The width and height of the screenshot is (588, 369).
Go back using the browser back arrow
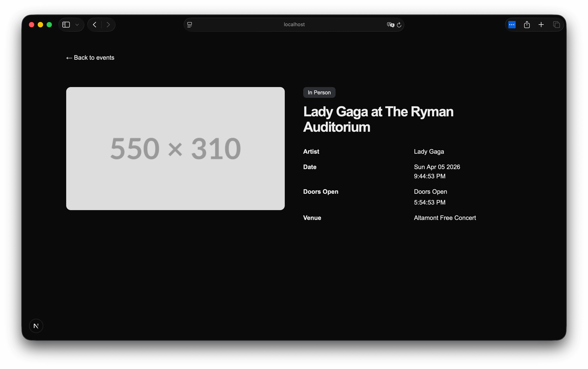click(x=95, y=25)
